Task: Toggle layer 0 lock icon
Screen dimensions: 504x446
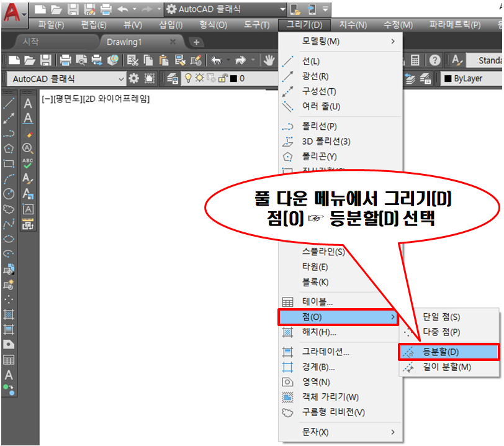Action: pos(223,78)
